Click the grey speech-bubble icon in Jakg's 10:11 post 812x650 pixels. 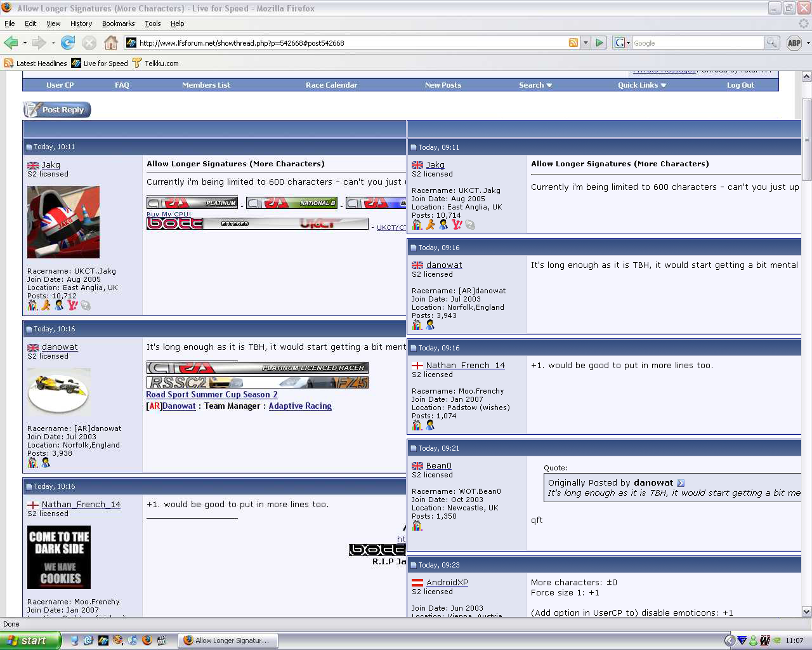[86, 305]
